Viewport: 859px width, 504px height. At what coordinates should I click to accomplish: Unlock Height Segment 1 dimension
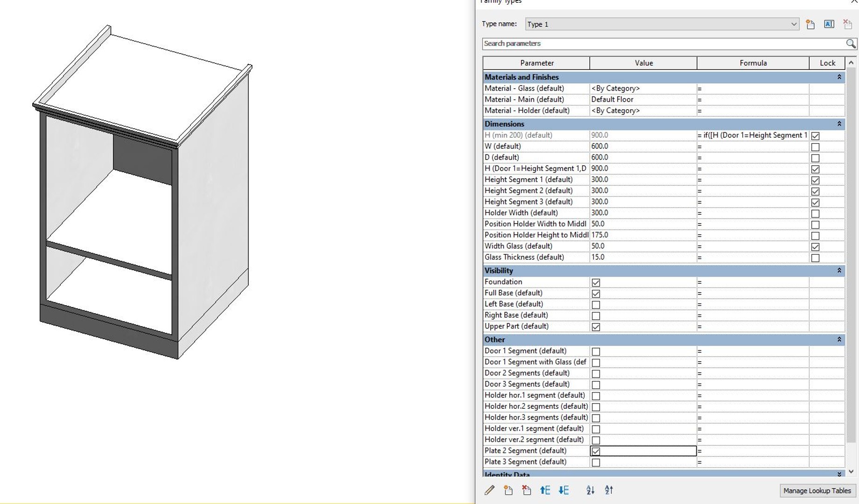(815, 180)
